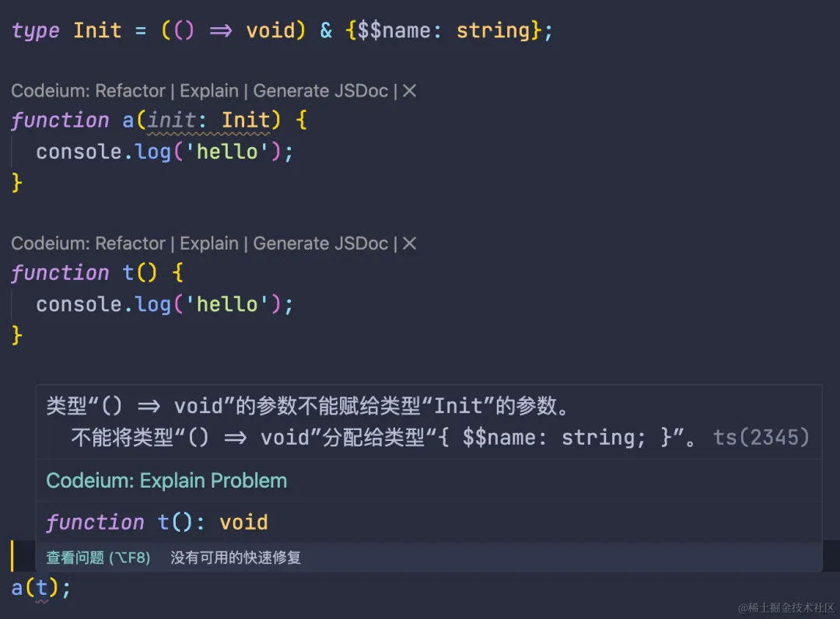Close Codeium lens above function t
840x619 pixels.
point(410,243)
